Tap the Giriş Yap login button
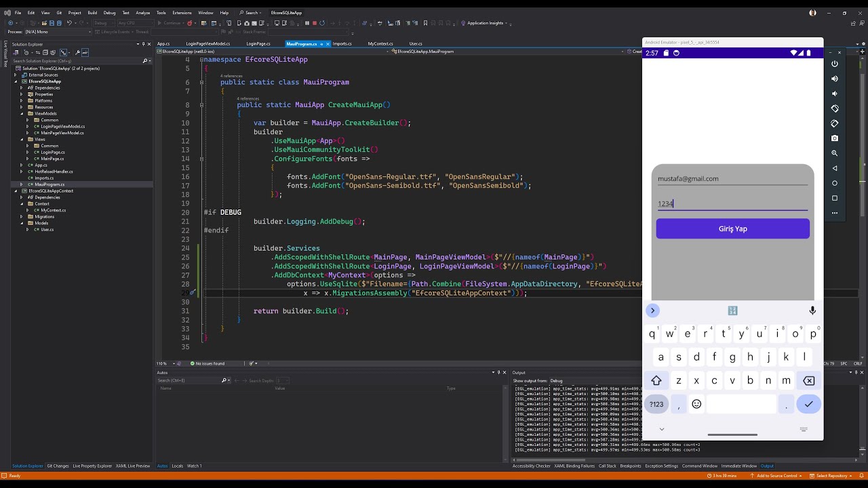The width and height of the screenshot is (868, 488). click(732, 229)
